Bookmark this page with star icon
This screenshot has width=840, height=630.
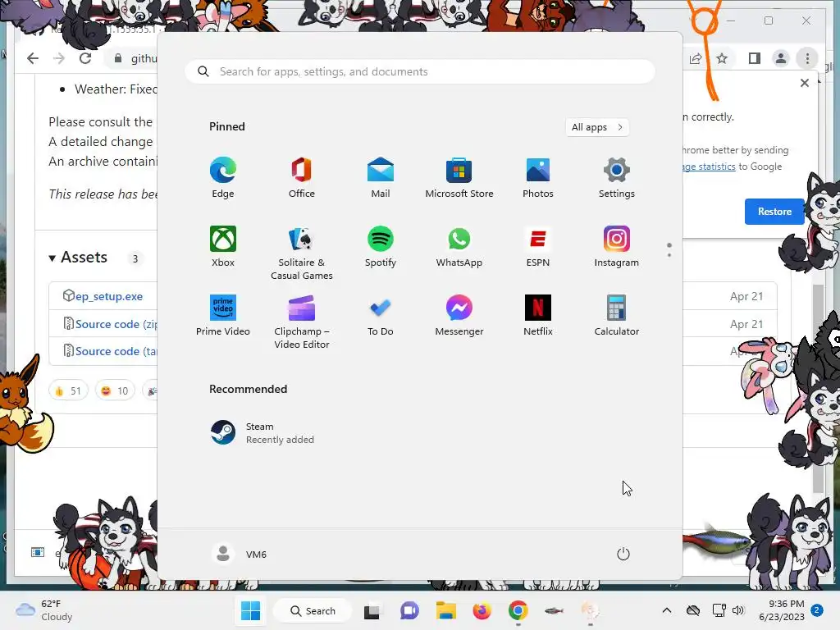(722, 58)
